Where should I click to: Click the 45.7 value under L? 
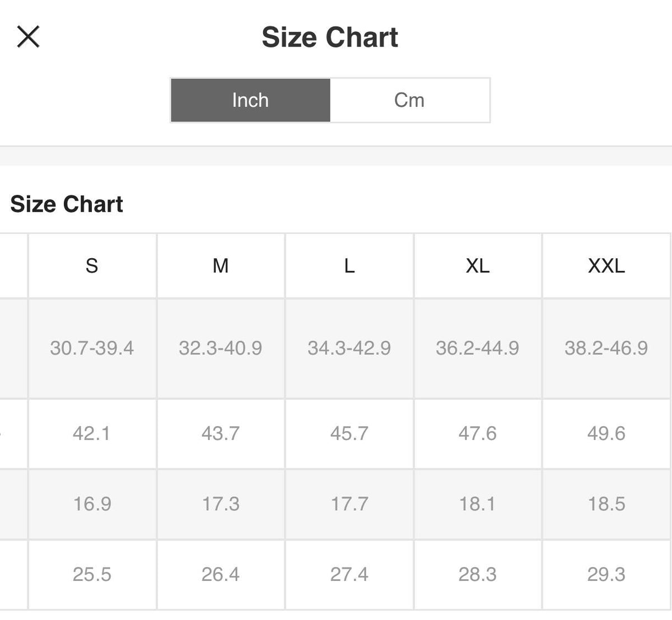[349, 433]
